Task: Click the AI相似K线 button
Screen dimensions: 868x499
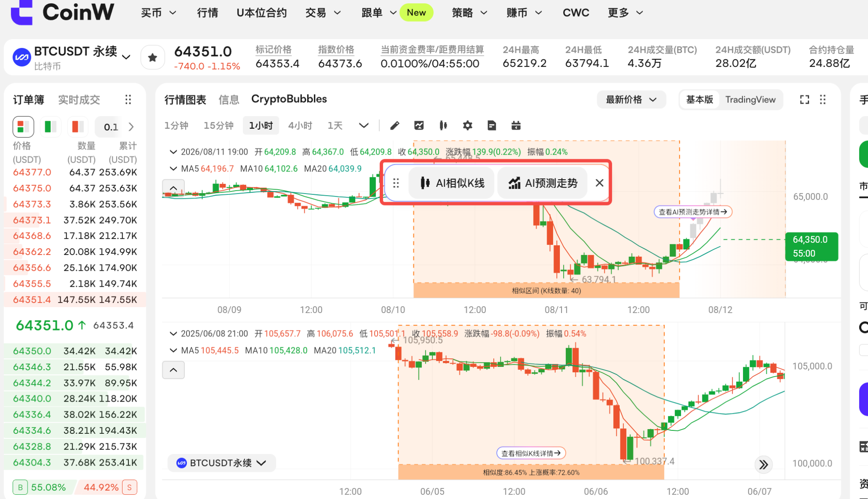Action: (451, 183)
